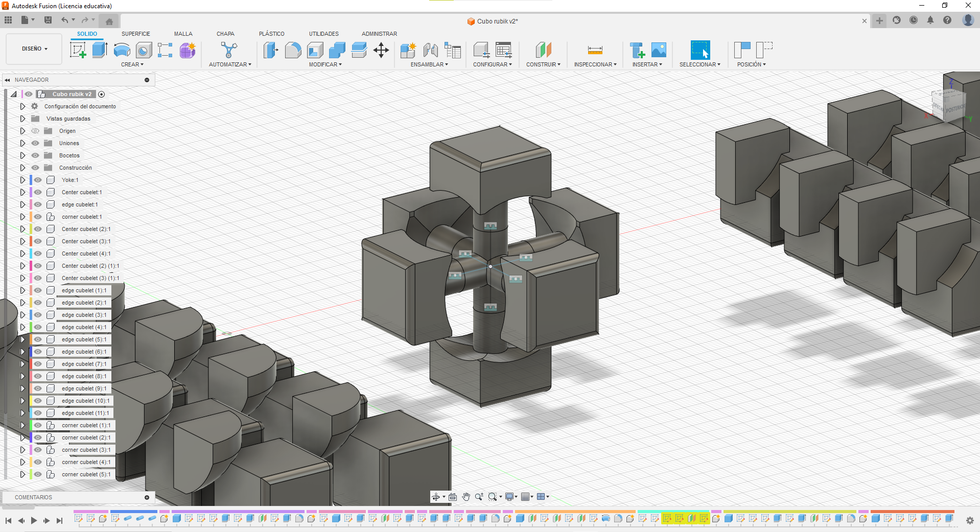Click the home button in toolbar

tap(109, 21)
